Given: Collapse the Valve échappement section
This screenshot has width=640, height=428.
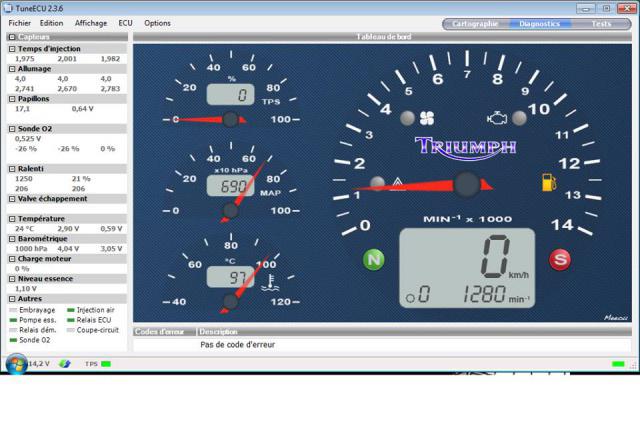Looking at the screenshot, I should click(x=12, y=199).
